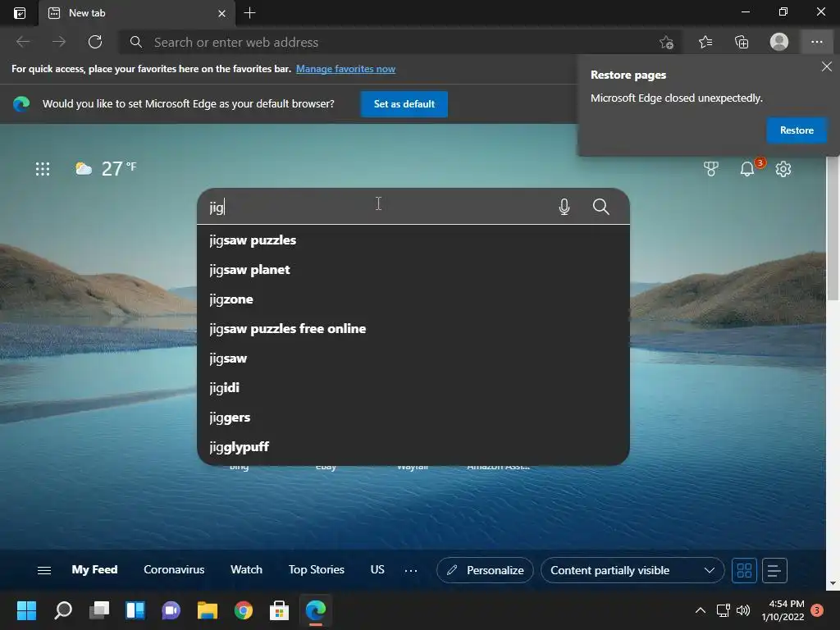Refresh the page with the reload icon
This screenshot has width=840, height=630.
tap(95, 42)
